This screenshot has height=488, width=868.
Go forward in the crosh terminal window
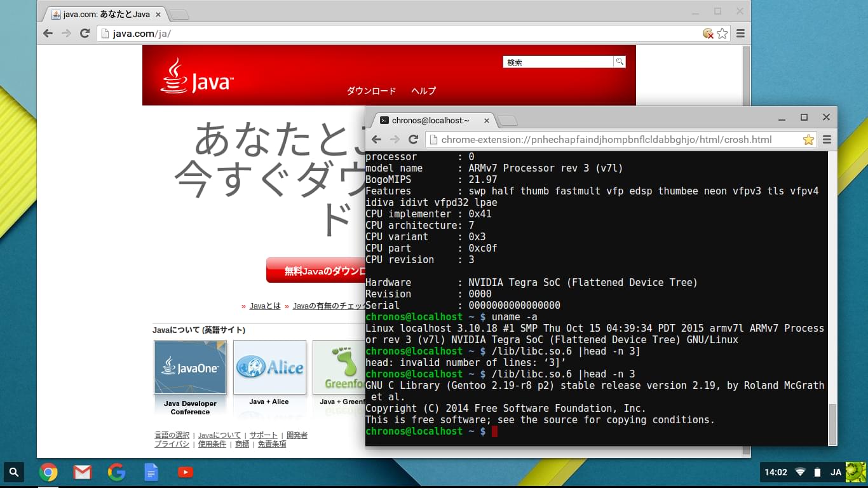(x=395, y=139)
